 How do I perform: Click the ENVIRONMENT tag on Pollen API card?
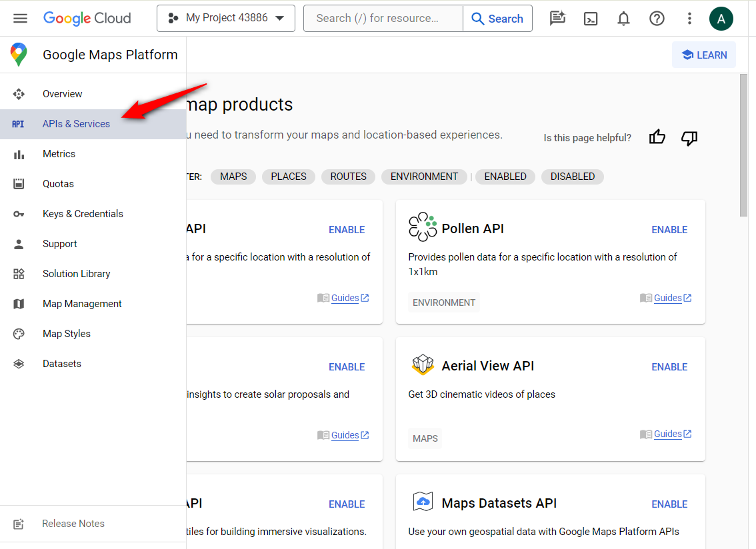[443, 302]
